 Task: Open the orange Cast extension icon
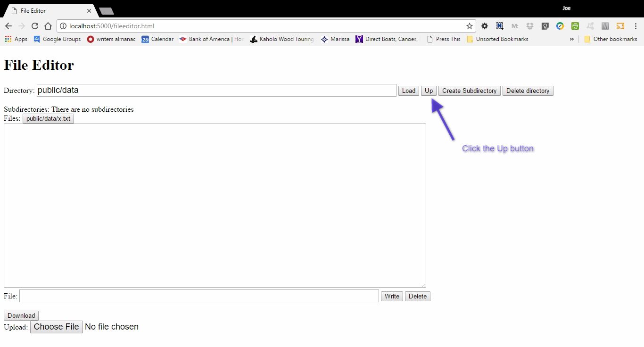[620, 26]
